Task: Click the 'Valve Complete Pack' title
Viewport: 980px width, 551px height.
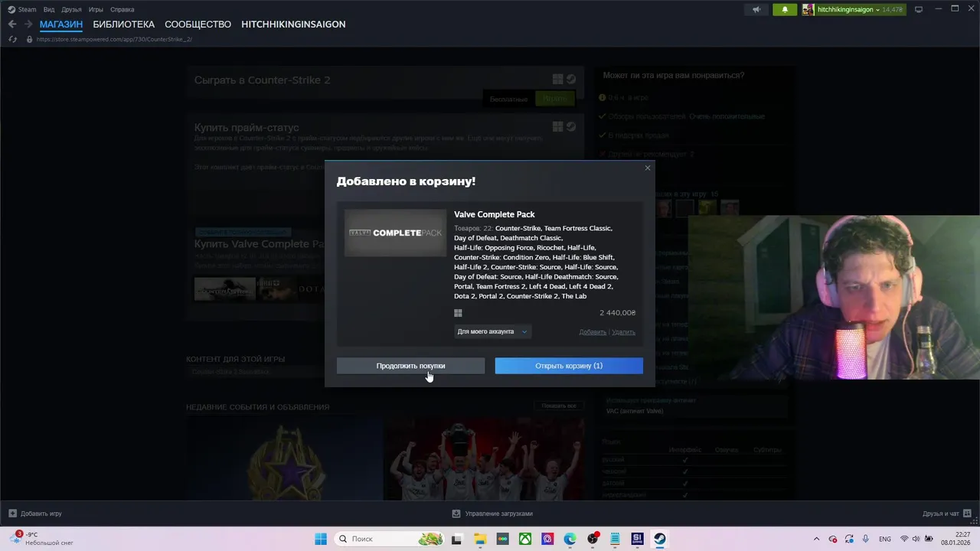Action: click(x=495, y=214)
